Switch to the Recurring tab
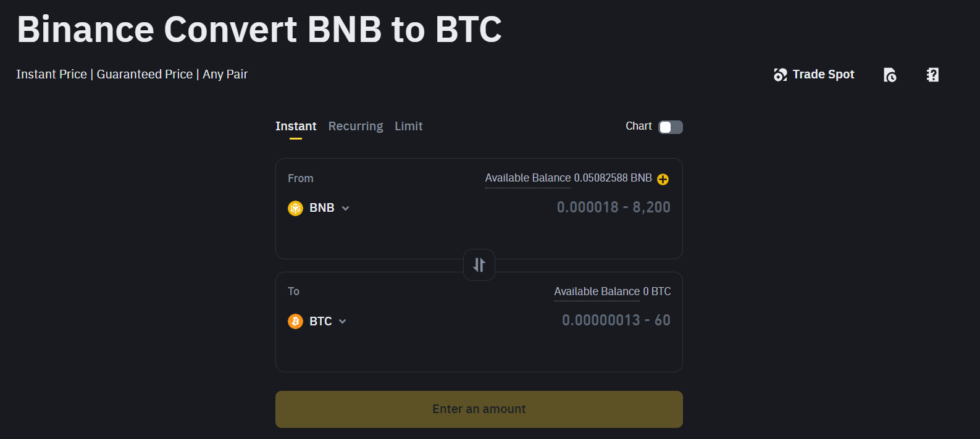Viewport: 980px width, 439px height. [x=356, y=127]
